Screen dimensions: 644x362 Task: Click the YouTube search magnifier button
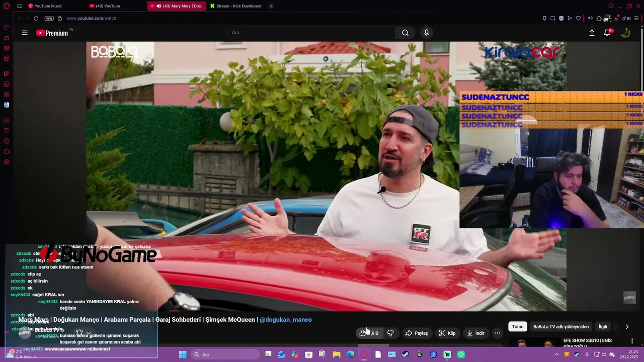click(x=405, y=33)
